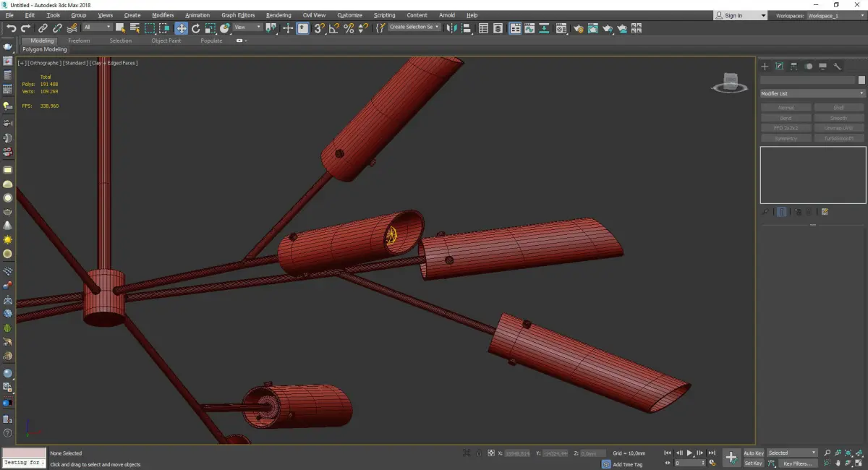Activate the Select and Move tool
This screenshot has height=470, width=868.
181,28
